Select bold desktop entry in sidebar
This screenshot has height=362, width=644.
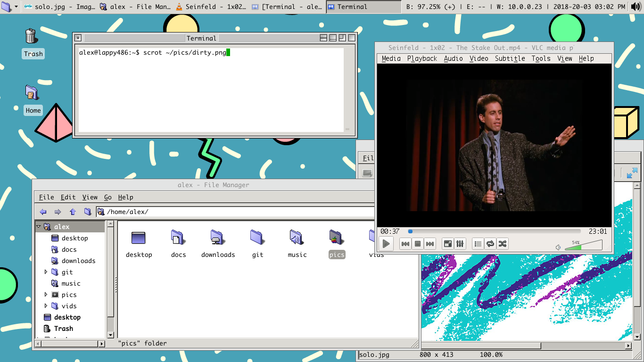pyautogui.click(x=67, y=317)
